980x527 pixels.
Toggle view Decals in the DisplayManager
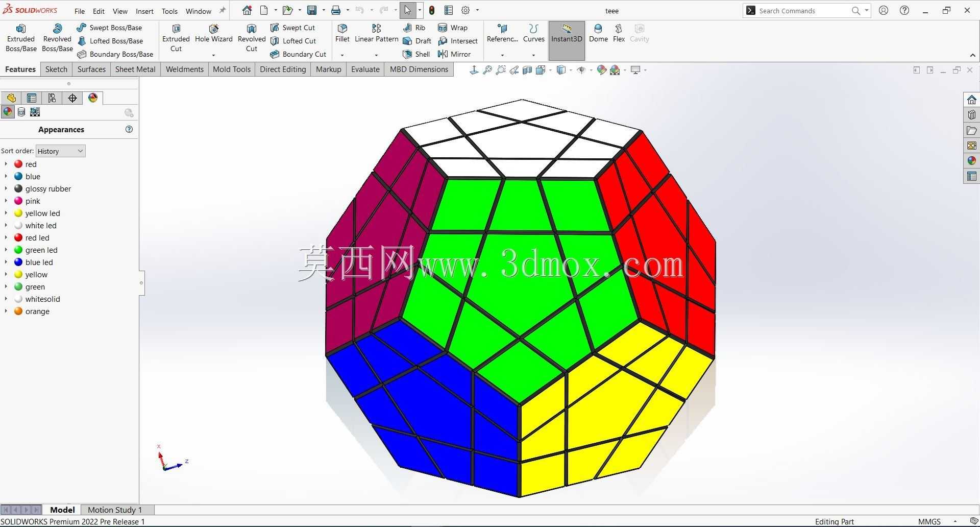[x=21, y=112]
